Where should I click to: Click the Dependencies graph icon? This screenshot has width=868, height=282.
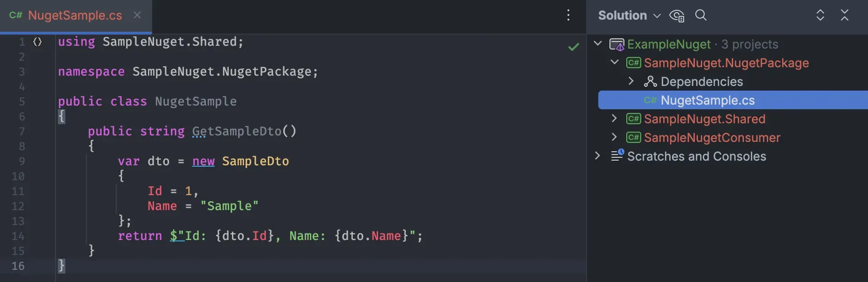tap(651, 82)
